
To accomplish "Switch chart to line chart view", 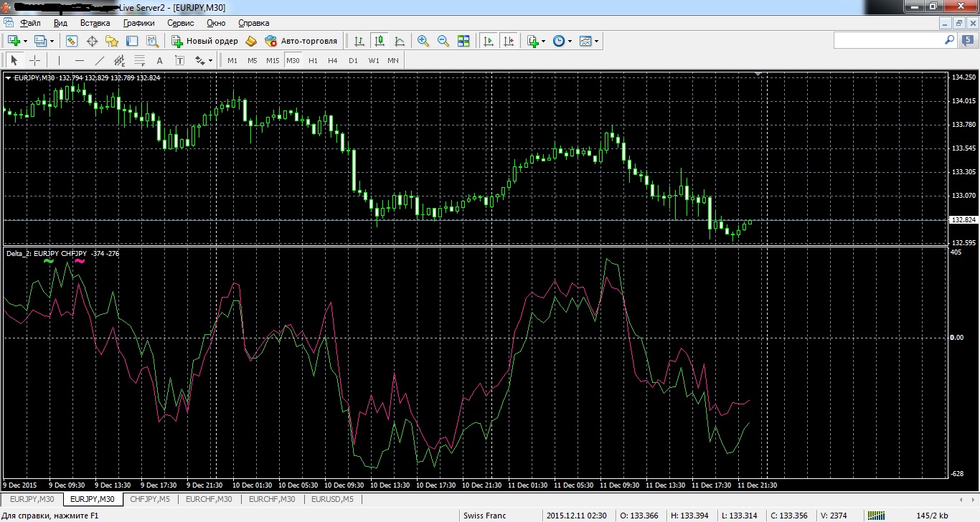I will tap(400, 41).
